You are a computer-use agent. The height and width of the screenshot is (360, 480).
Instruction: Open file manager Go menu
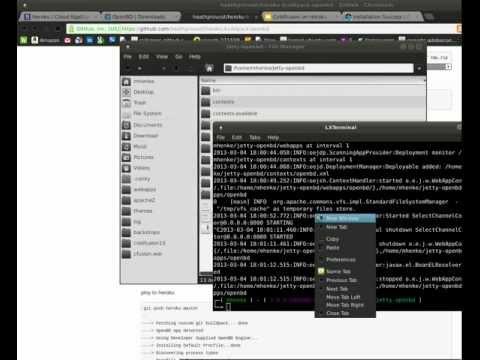coord(179,57)
